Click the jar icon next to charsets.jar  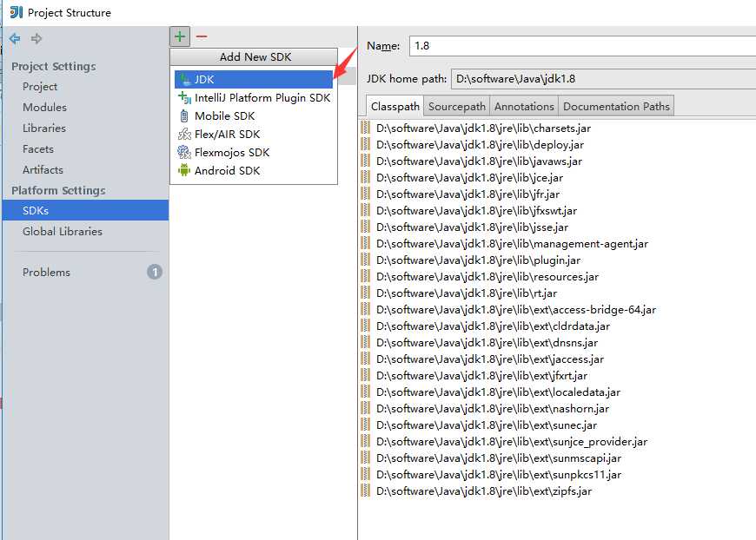click(x=366, y=128)
